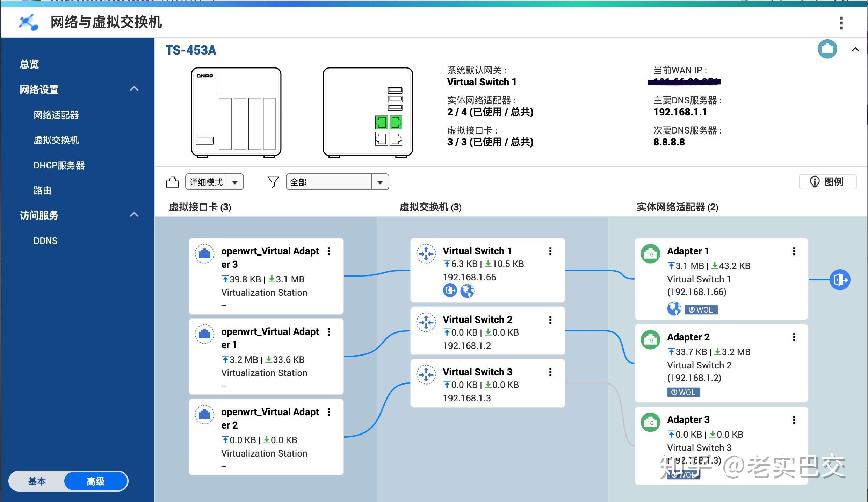
Task: Click the round network port icon beside TS-453A
Action: click(827, 49)
